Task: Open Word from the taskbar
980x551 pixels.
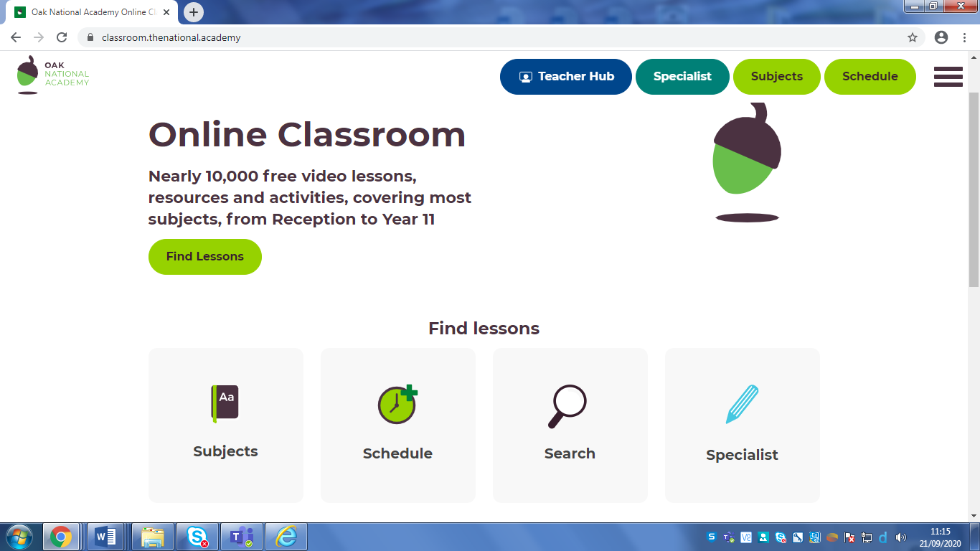Action: click(x=106, y=537)
